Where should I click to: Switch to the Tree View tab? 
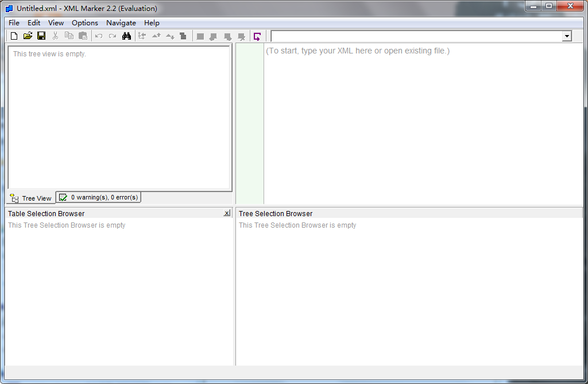31,198
